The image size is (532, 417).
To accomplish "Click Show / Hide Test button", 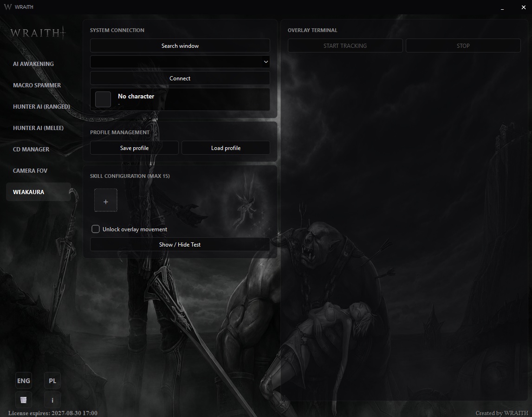I will 180,245.
